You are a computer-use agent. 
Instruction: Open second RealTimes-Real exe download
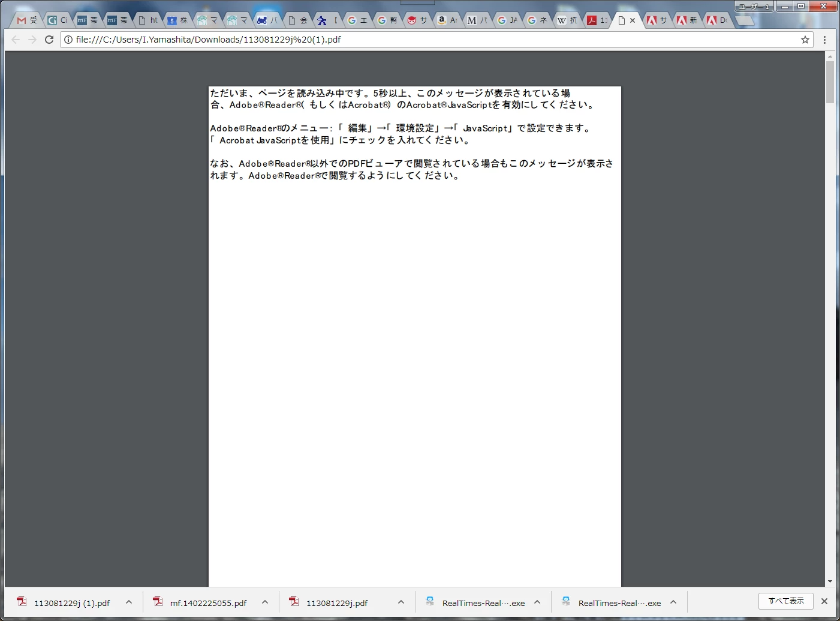tap(619, 603)
